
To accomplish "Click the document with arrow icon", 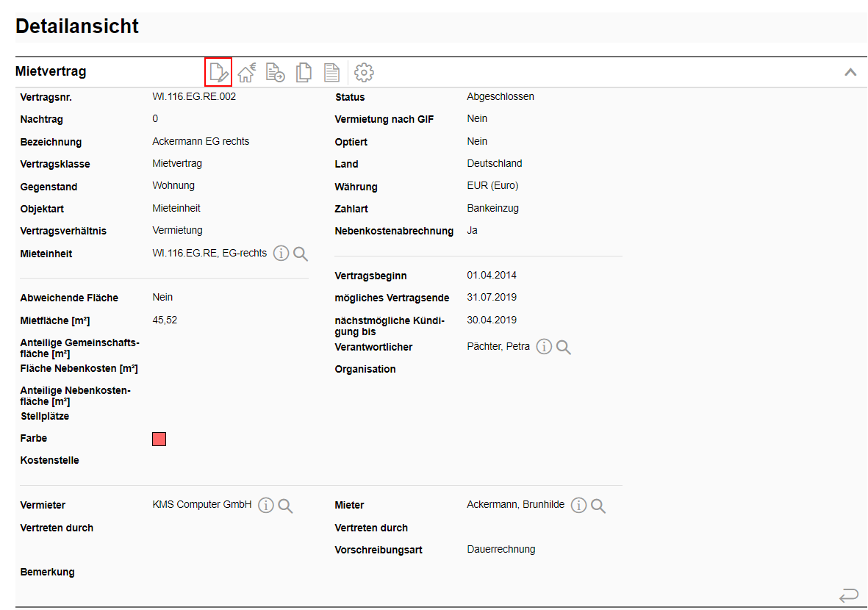I will point(275,72).
